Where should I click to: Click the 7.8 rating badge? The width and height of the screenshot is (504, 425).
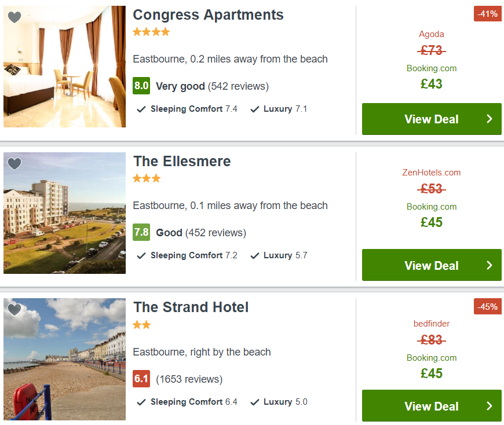tap(141, 232)
